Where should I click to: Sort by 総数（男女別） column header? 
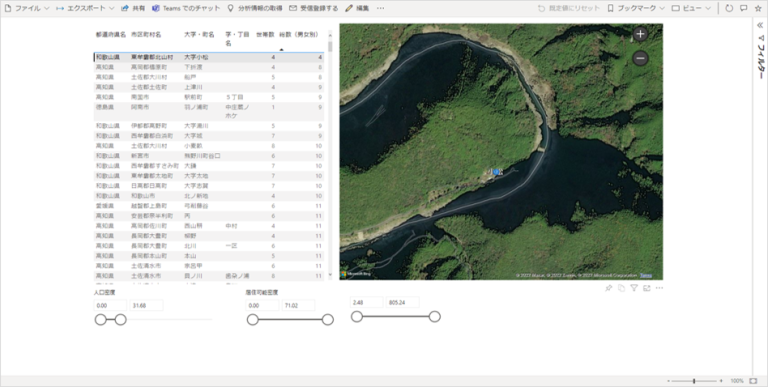[x=299, y=35]
